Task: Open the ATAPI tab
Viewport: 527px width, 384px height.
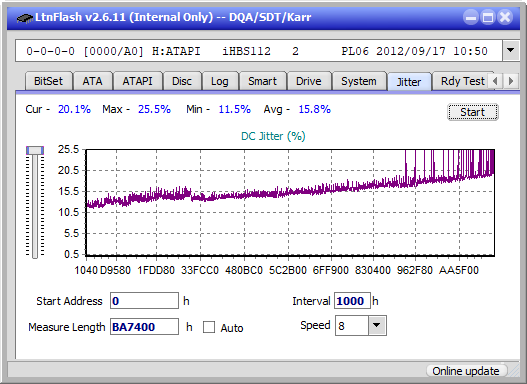Action: point(137,81)
